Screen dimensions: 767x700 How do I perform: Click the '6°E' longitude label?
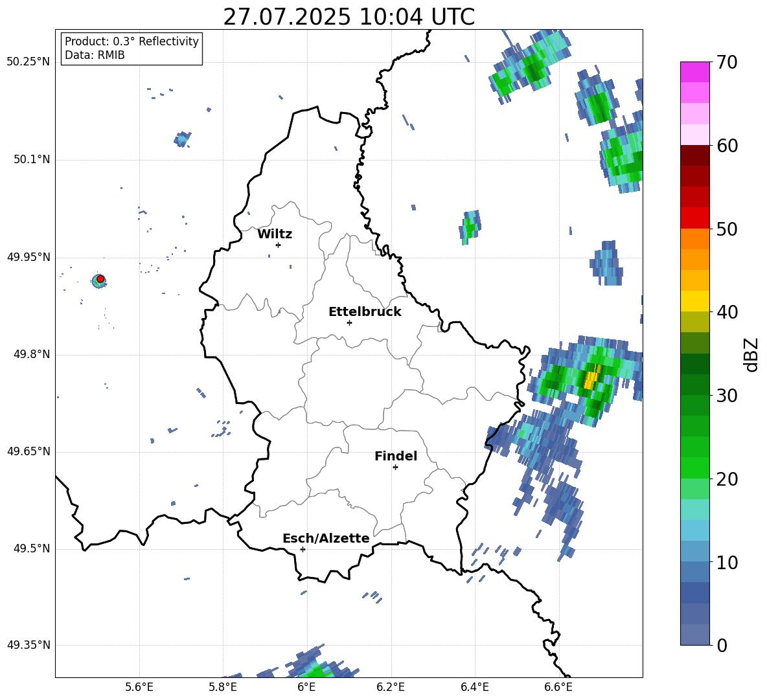click(x=306, y=687)
